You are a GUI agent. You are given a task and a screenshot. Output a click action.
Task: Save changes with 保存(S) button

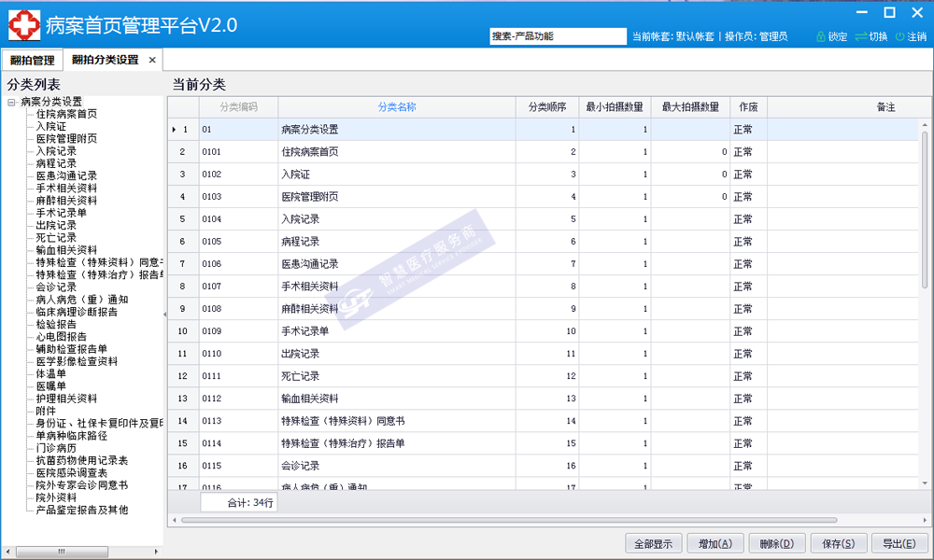coord(835,543)
